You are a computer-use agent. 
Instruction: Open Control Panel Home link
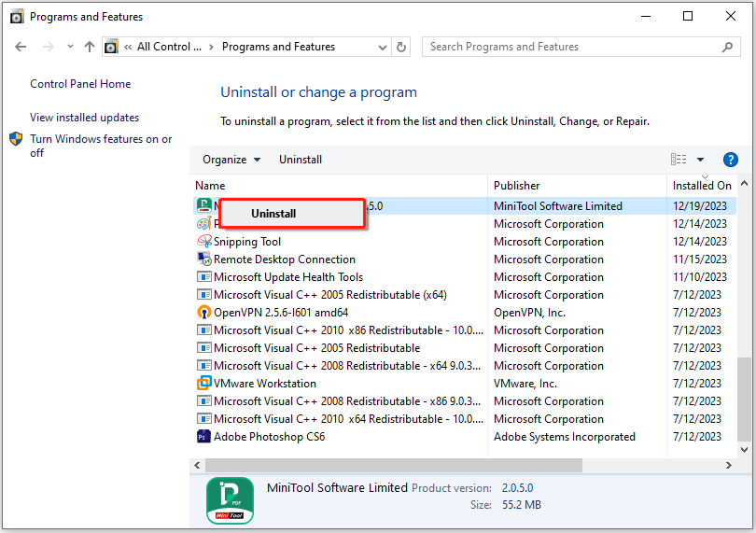(x=80, y=84)
